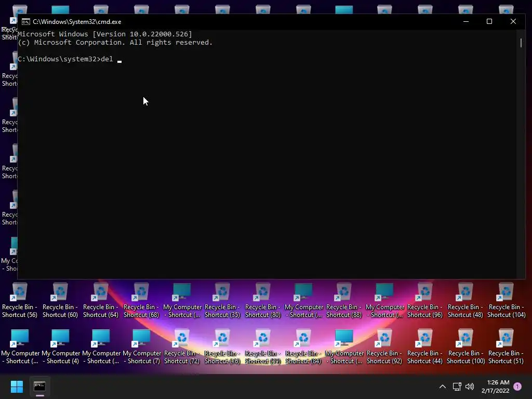The image size is (532, 399).
Task: Open the volume control in tray
Action: tap(470, 387)
